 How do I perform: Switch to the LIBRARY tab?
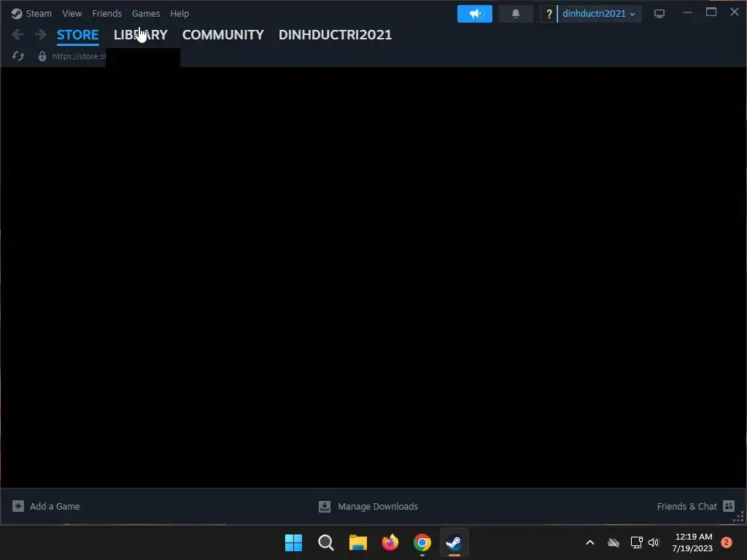[141, 35]
